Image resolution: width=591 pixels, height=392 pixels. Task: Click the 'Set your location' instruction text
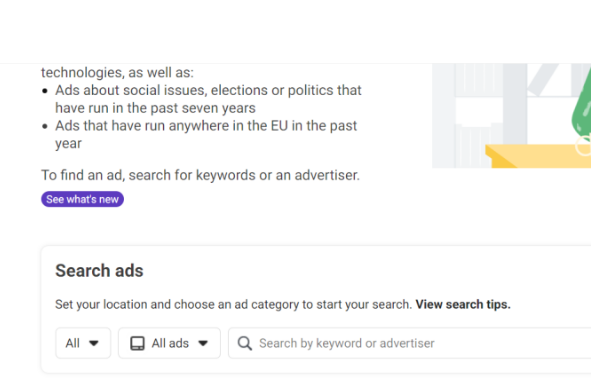233,304
